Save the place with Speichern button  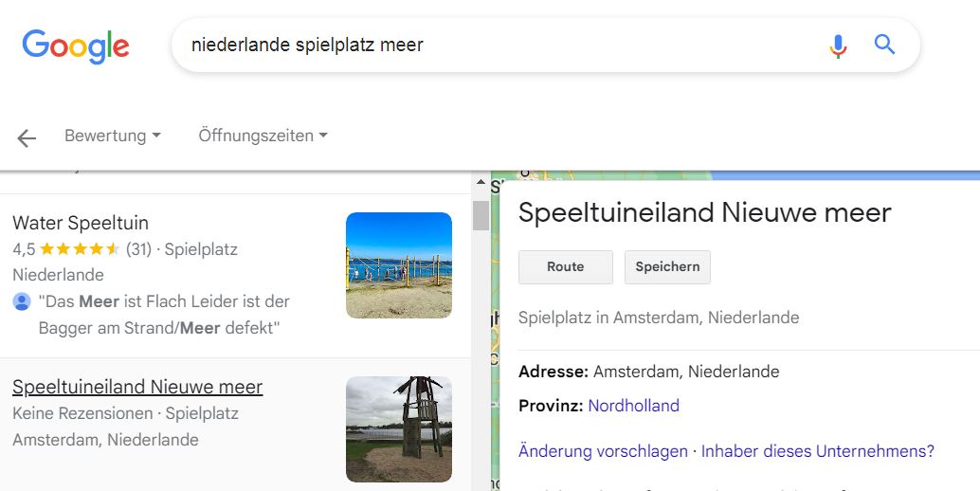pos(667,267)
